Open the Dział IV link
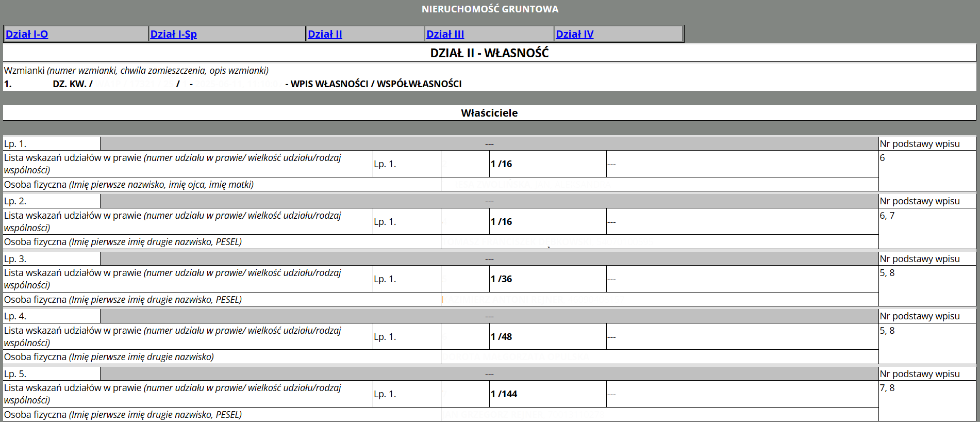The image size is (980, 422). coord(574,34)
